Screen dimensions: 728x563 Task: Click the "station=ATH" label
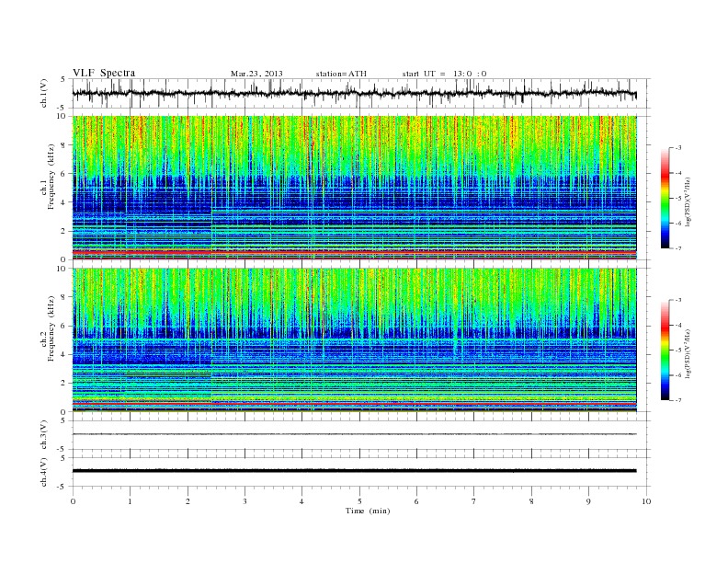341,74
